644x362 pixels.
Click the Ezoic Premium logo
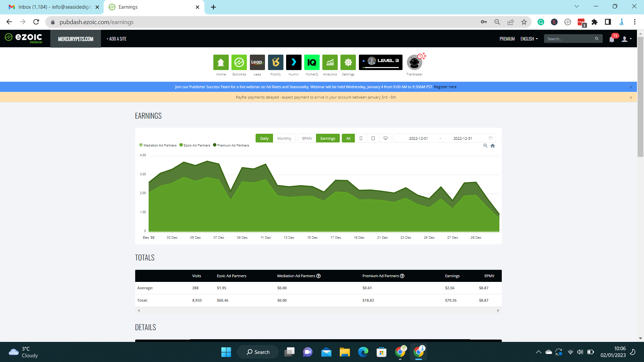pos(23,38)
